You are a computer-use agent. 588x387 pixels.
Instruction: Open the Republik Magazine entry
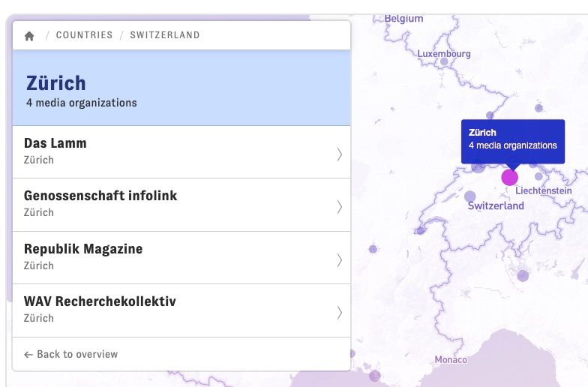(x=181, y=258)
